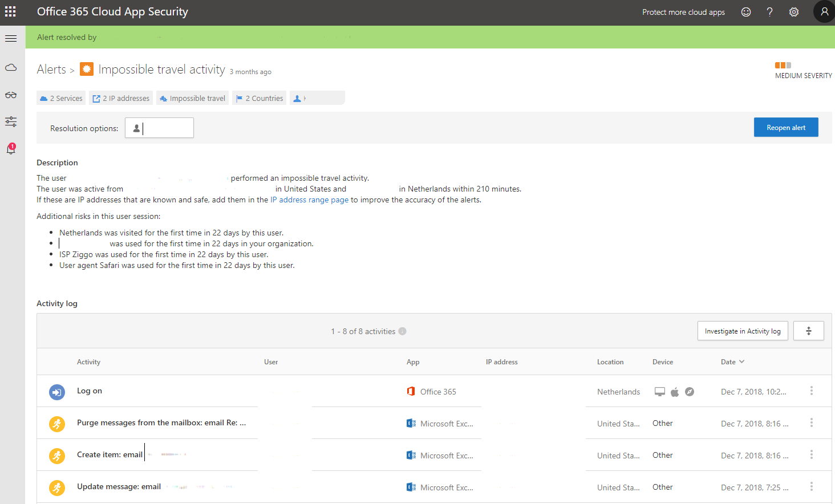Image resolution: width=835 pixels, height=504 pixels.
Task: Click the Safari browser icon in Log on row
Action: pos(690,392)
